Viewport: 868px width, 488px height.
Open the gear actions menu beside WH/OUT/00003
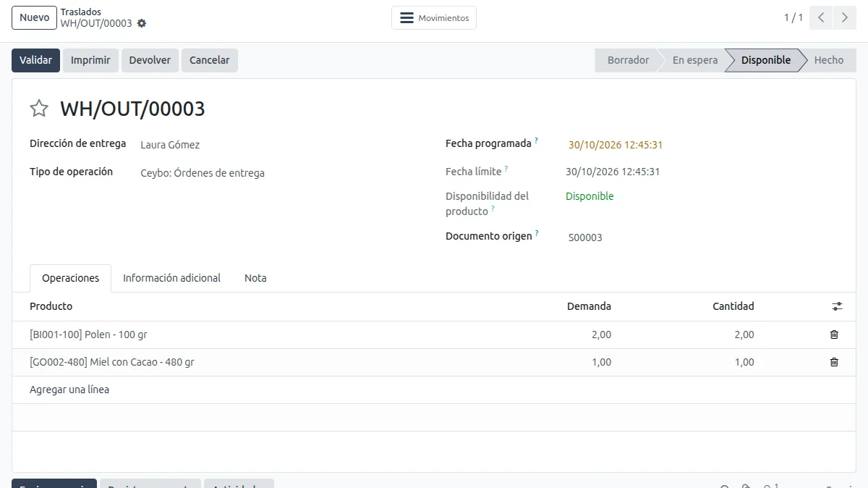coord(142,23)
